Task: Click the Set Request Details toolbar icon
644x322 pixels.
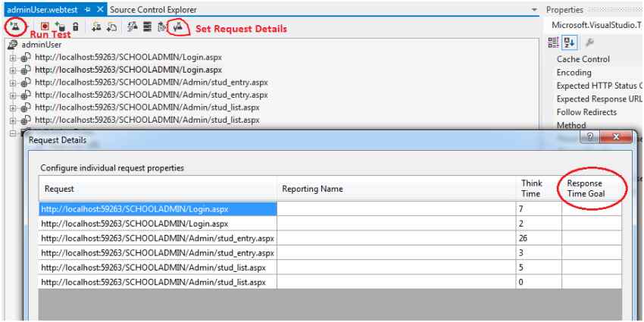Action: [x=178, y=27]
